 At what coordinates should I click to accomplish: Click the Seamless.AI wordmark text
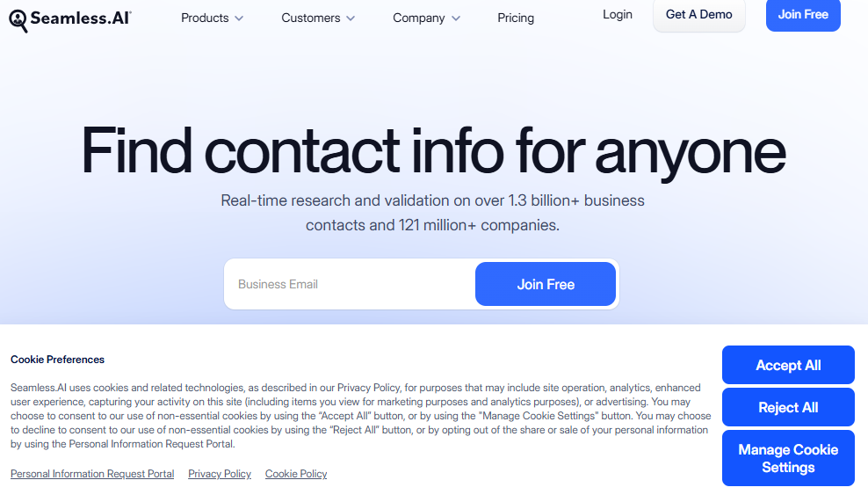(x=80, y=18)
